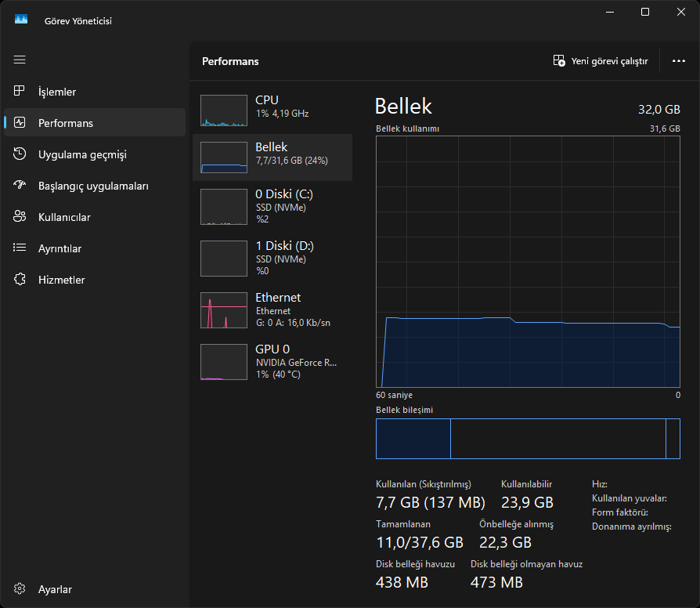
Task: Select the CPU mini graph thumbnail
Action: point(224,110)
